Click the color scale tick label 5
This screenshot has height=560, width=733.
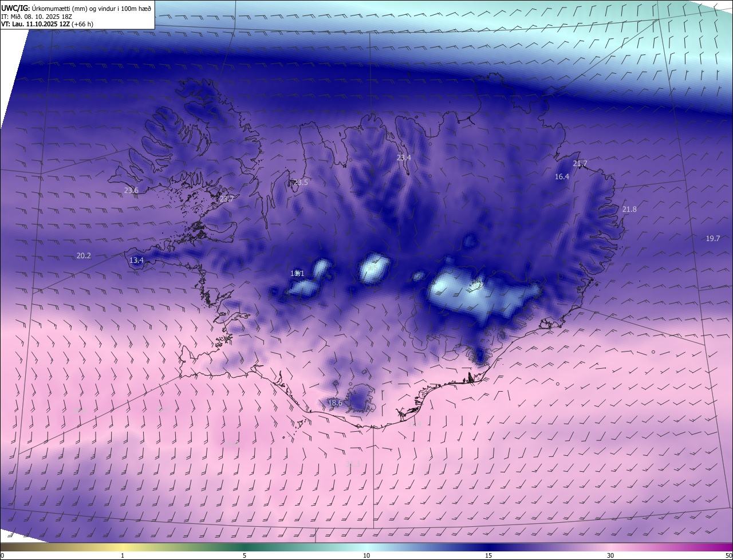(245, 555)
